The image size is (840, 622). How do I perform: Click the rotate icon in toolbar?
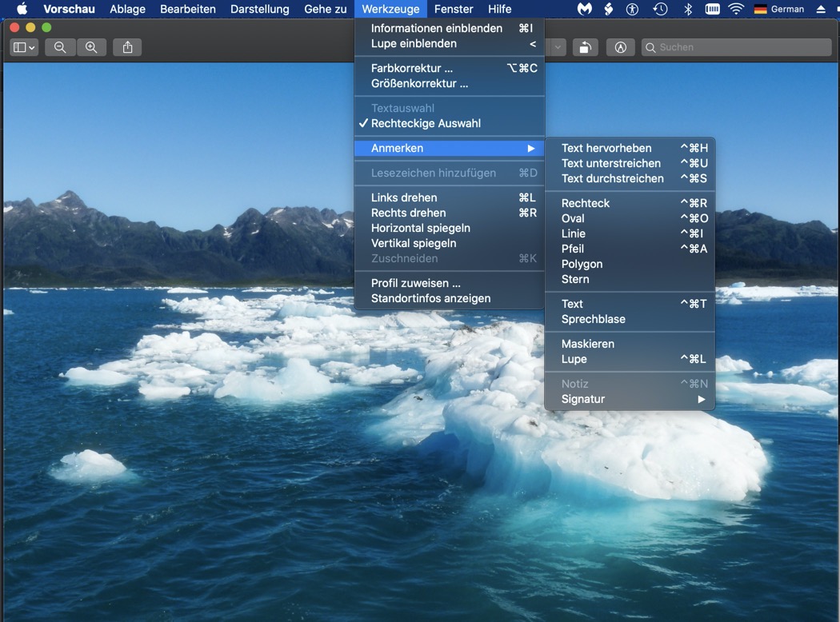tap(585, 48)
